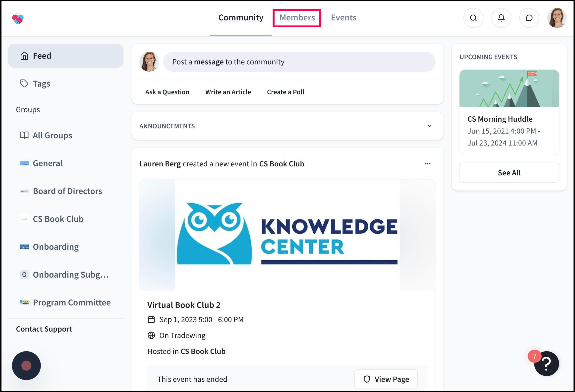This screenshot has width=575, height=392.
Task: Switch to the Events tab
Action: pyautogui.click(x=344, y=18)
